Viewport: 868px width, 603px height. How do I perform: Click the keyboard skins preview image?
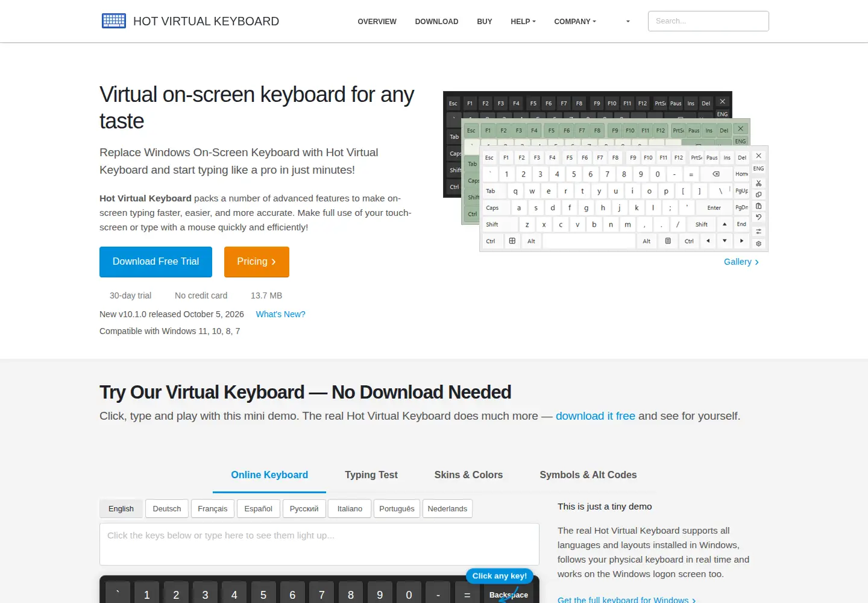tap(606, 172)
